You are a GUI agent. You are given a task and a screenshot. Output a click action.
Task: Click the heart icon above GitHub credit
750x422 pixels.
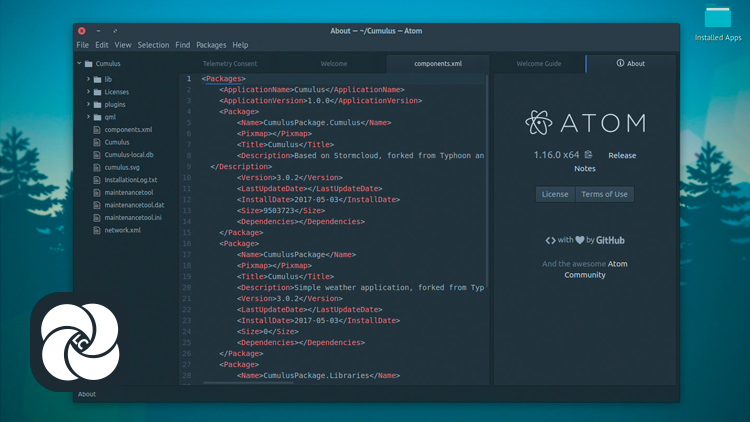click(579, 240)
